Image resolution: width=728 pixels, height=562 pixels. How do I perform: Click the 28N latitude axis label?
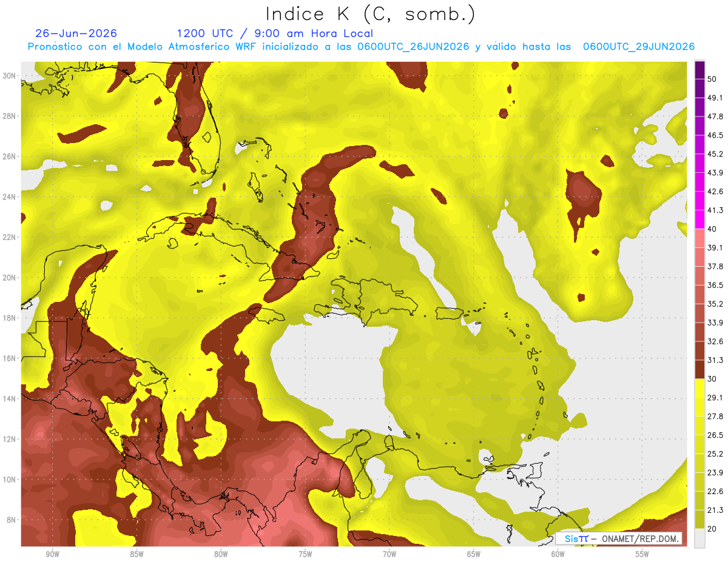(x=10, y=116)
